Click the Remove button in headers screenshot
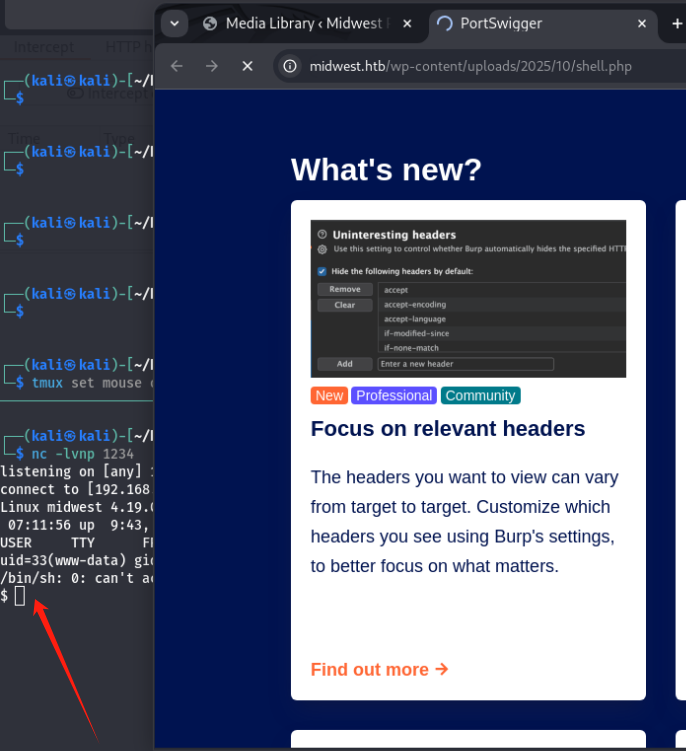Image resolution: width=686 pixels, height=751 pixels. click(345, 289)
